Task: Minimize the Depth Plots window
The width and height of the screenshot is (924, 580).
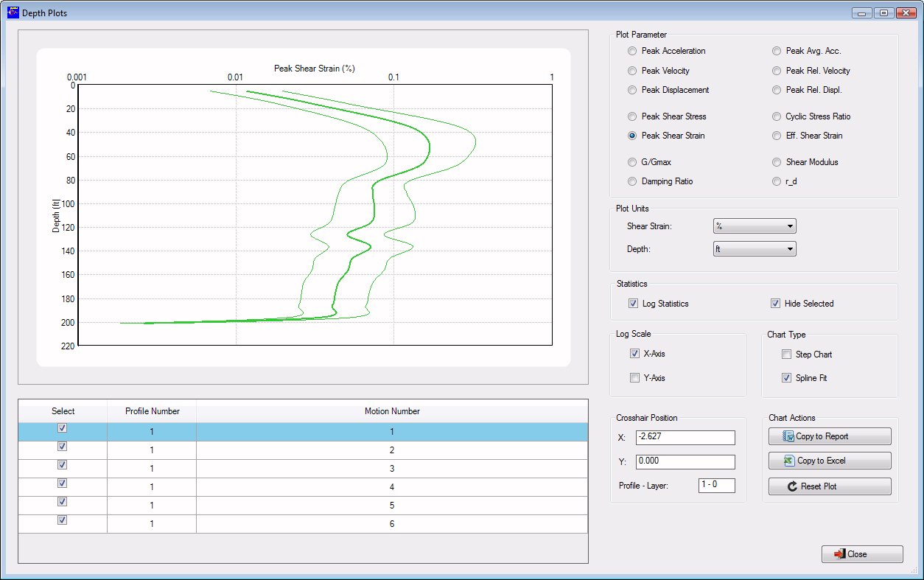Action: (x=861, y=13)
